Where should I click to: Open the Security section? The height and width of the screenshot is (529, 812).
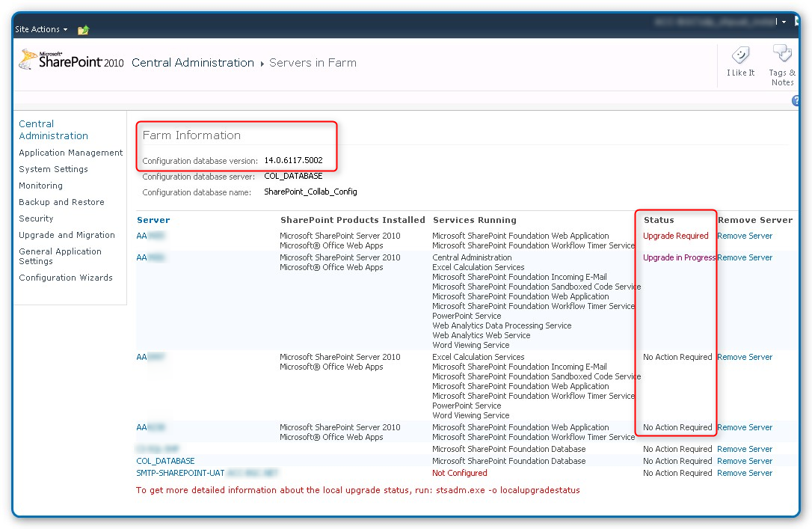35,218
